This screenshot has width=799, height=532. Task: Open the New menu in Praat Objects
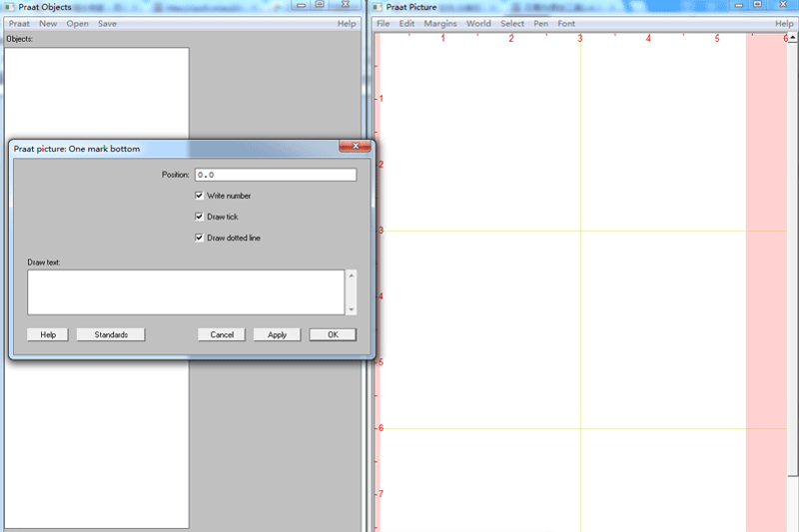[x=48, y=23]
